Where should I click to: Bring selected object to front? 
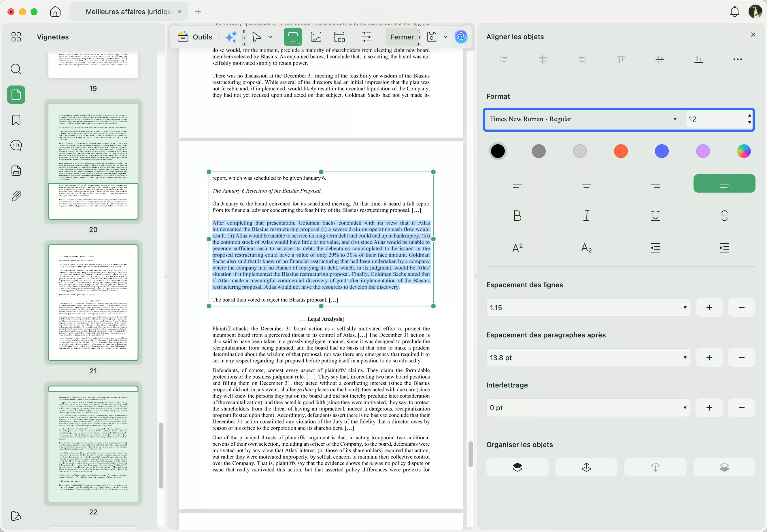click(517, 467)
